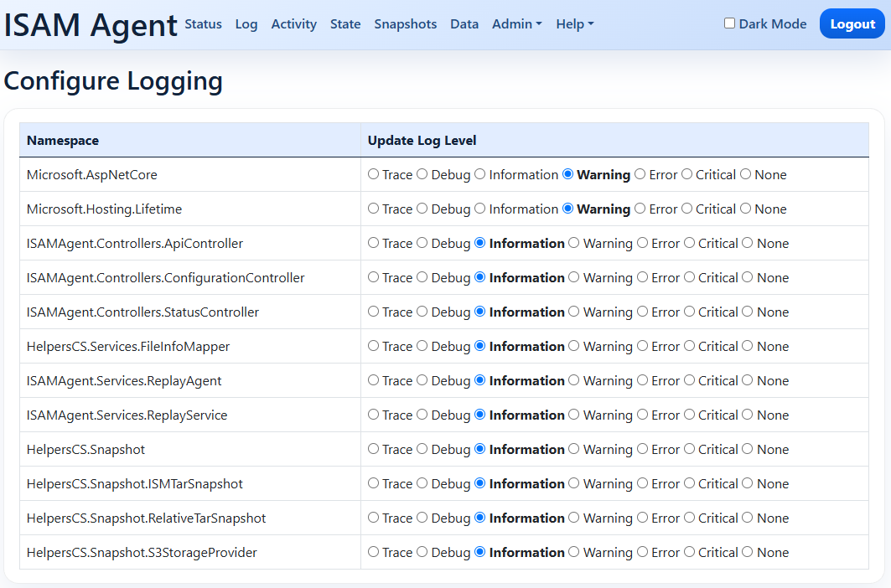Click the ISAMAgent.Services.ReplayService text
Screen dimensions: 891x588
[x=127, y=415]
